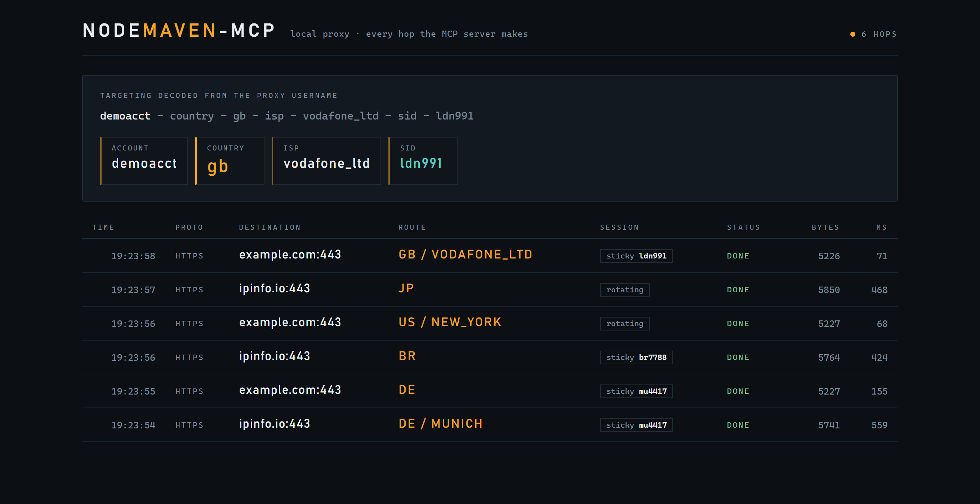
Task: Click the latency value 155
Action: point(879,391)
